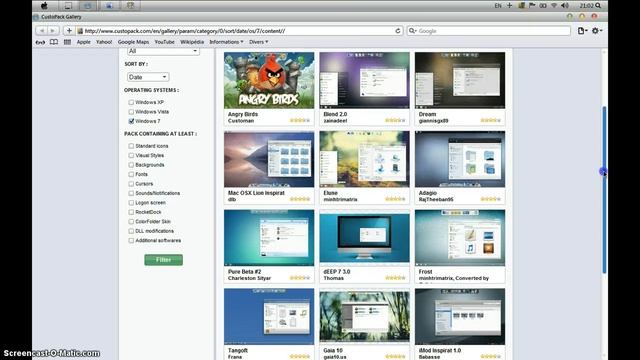Image resolution: width=640 pixels, height=360 pixels.
Task: Open the Wikipédia bookmark
Action: 192,42
